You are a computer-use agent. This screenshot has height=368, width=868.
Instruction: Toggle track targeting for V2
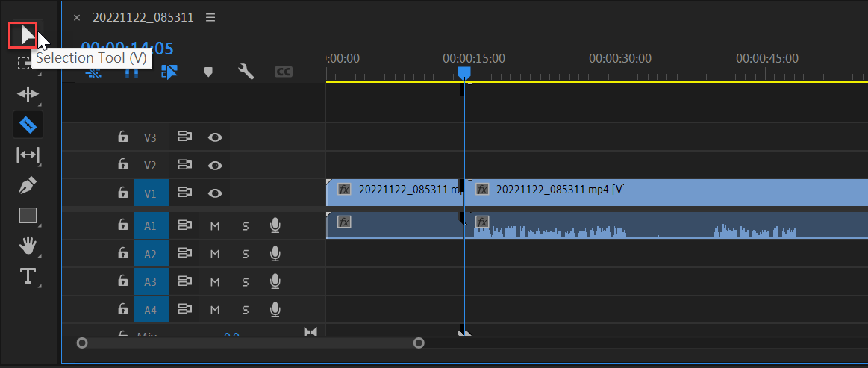[151, 166]
